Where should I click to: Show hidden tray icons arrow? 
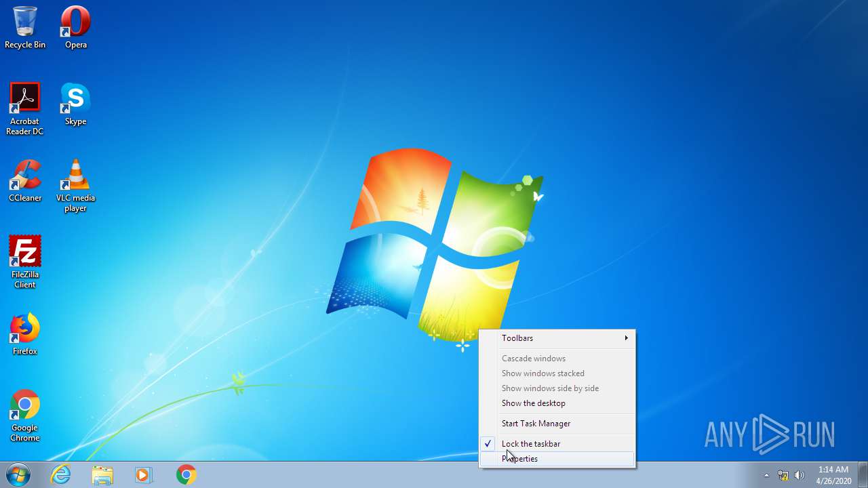tap(766, 475)
